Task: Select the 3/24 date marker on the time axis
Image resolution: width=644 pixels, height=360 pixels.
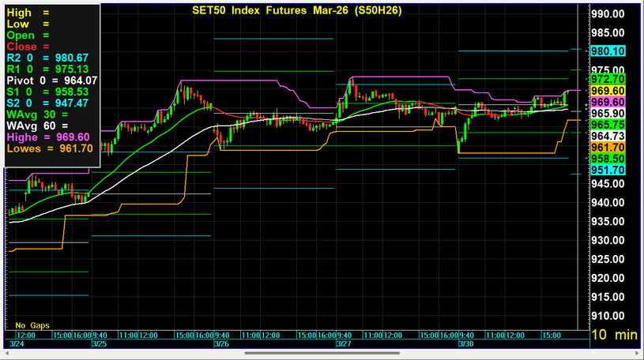Action: point(15,344)
